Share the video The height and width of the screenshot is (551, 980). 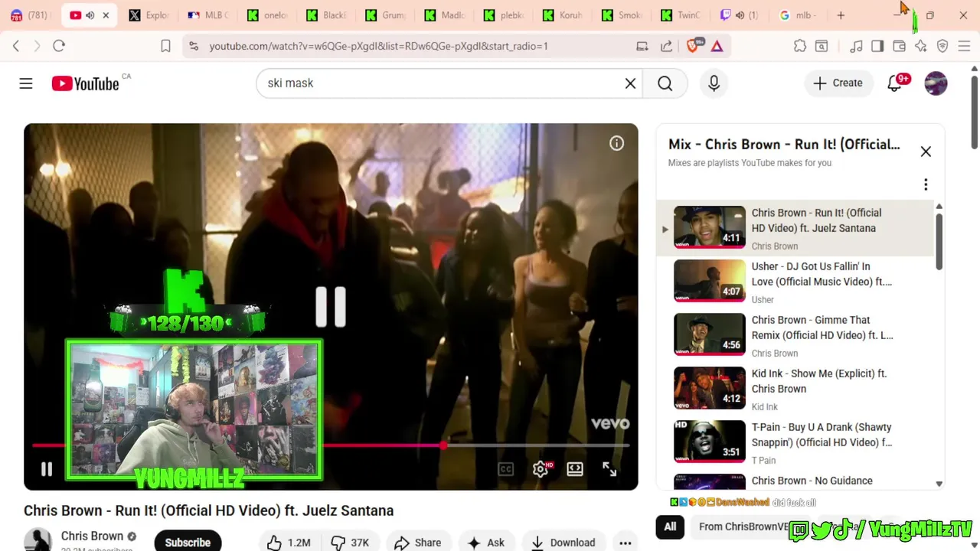(418, 543)
